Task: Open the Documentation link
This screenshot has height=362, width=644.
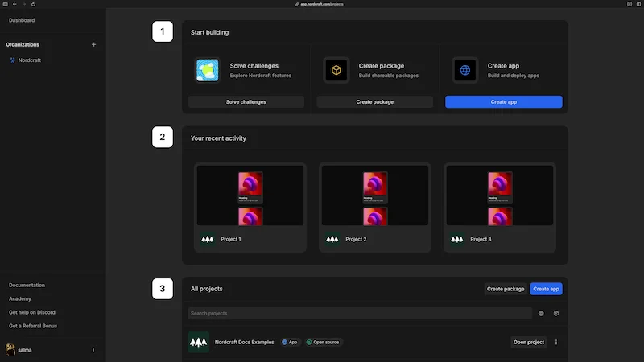Action: pyautogui.click(x=27, y=286)
